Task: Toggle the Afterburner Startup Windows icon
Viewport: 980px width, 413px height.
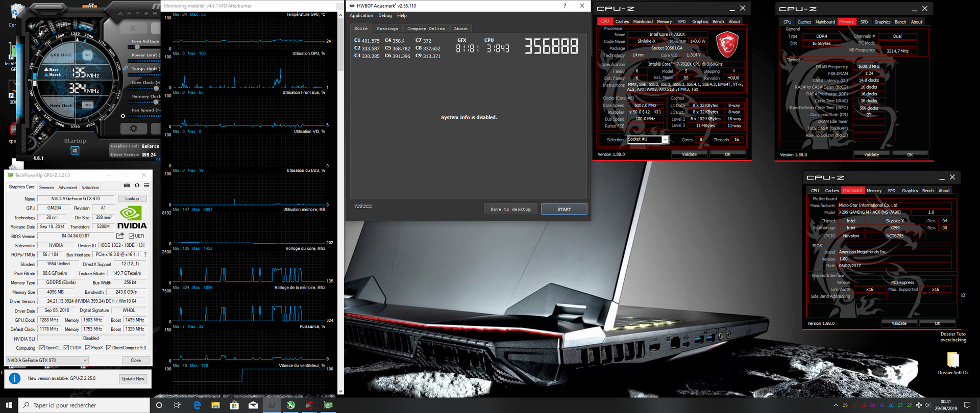Action: pyautogui.click(x=75, y=150)
